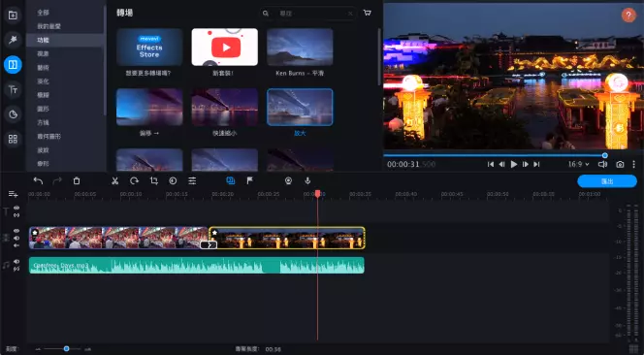Click the preview progress slider handle

pos(604,155)
